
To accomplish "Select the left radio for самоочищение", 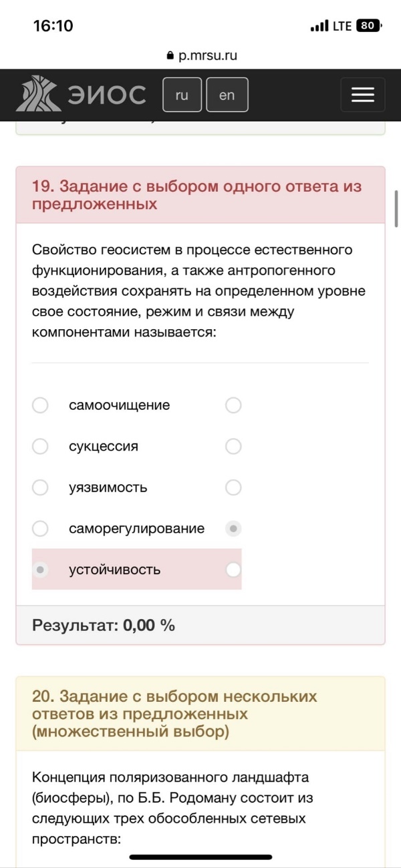I will pyautogui.click(x=40, y=405).
